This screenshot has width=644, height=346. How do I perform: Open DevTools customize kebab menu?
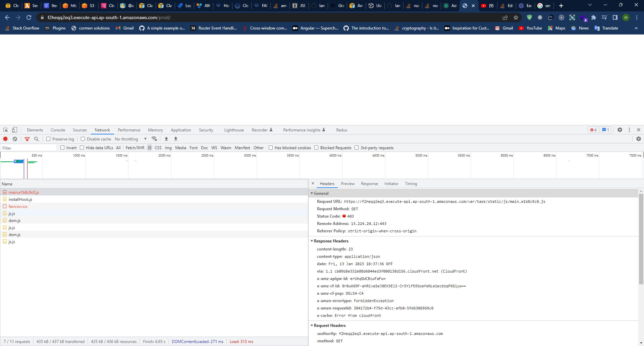pyautogui.click(x=629, y=130)
